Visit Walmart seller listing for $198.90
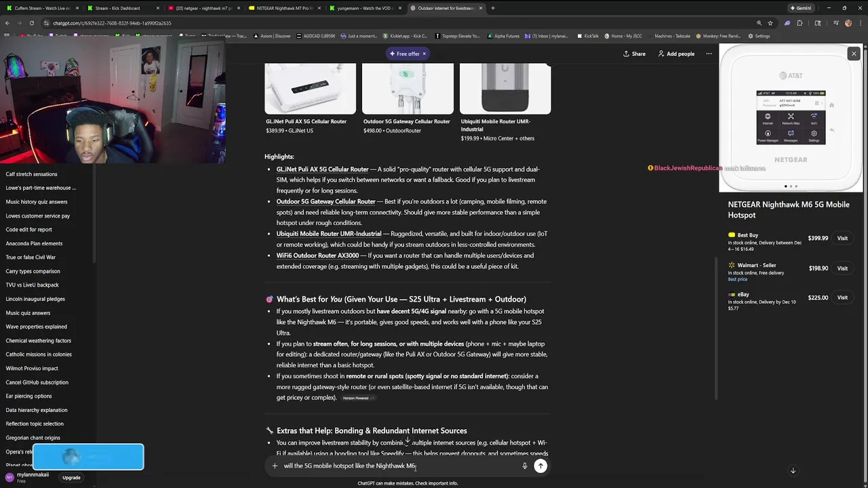This screenshot has height=488, width=868. [x=842, y=268]
